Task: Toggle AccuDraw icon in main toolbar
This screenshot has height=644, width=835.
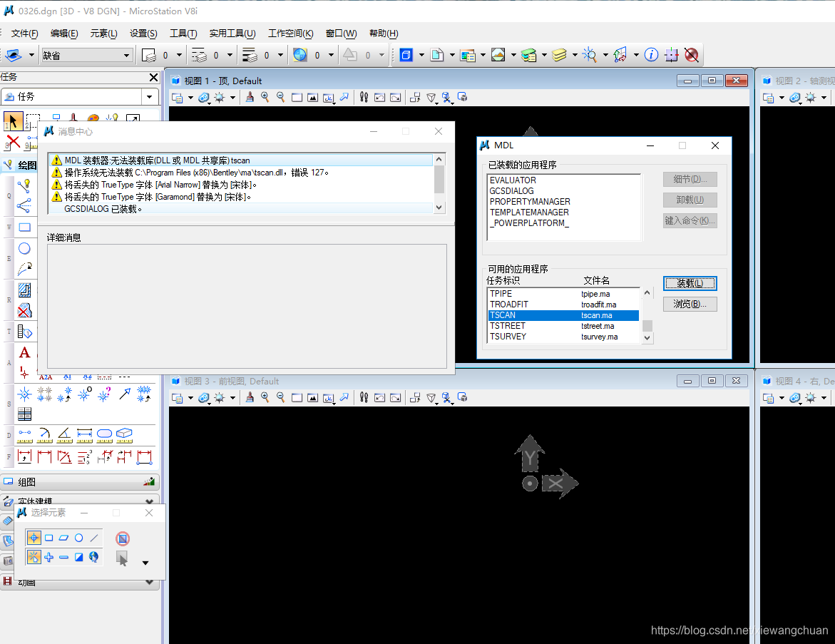Action: click(672, 55)
